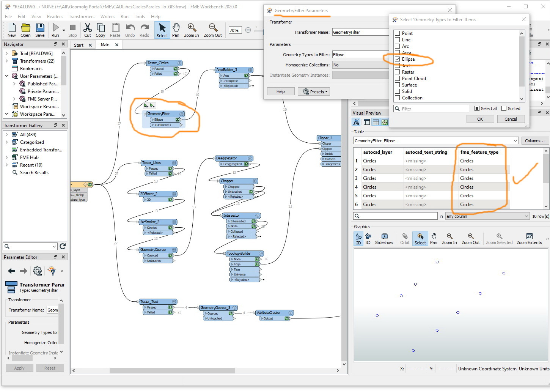550x392 pixels.
Task: Click zoom minus button beside 70%
Action: (x=248, y=30)
